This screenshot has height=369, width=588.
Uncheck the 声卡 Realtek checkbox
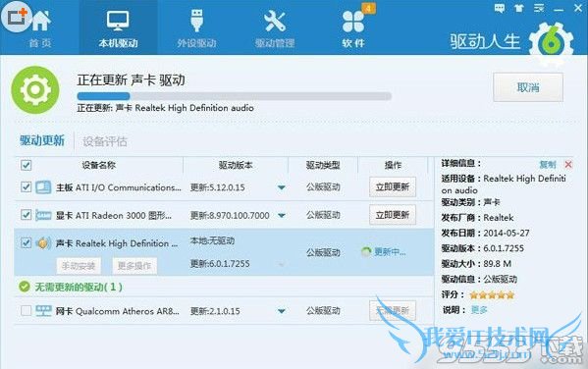[26, 242]
